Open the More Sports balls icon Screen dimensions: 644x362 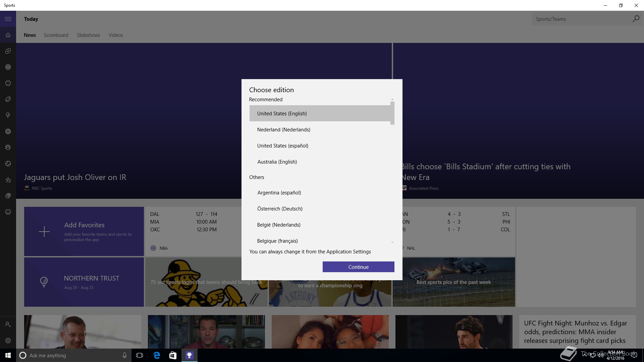(x=8, y=196)
